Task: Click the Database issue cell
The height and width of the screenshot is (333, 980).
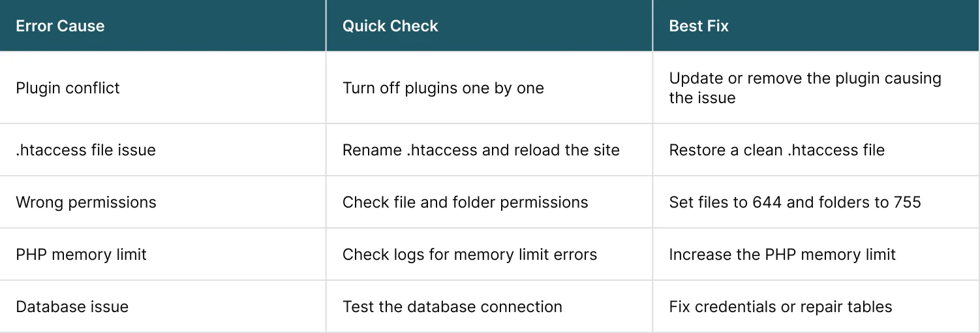Action: (x=72, y=306)
